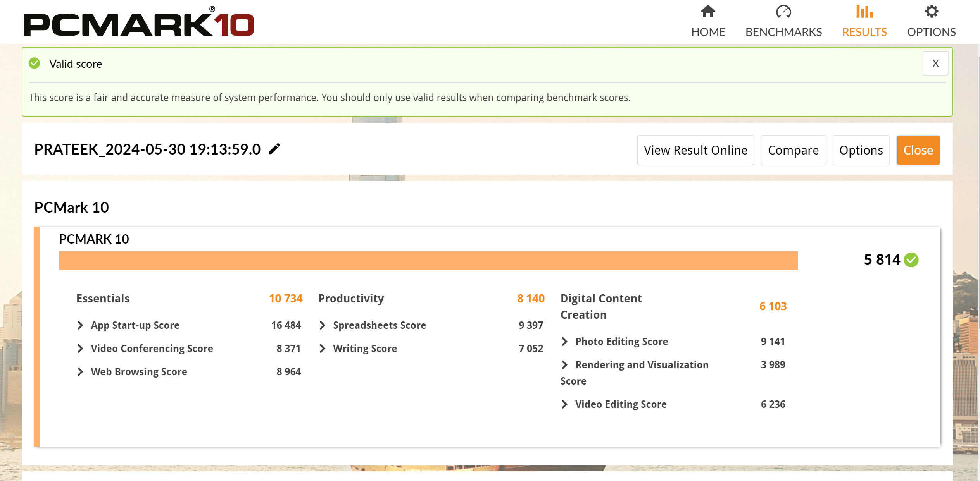This screenshot has width=980, height=481.
Task: Click the Options button beside Compare
Action: (x=861, y=150)
